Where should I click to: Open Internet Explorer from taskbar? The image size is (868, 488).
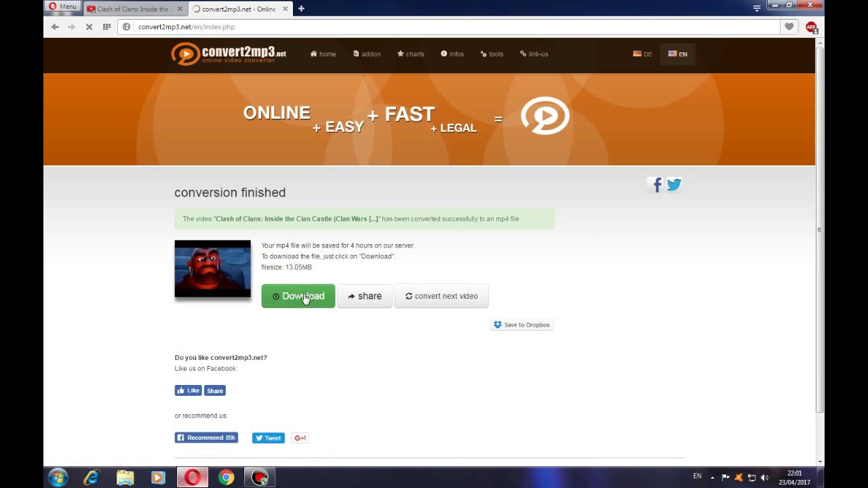click(x=92, y=477)
